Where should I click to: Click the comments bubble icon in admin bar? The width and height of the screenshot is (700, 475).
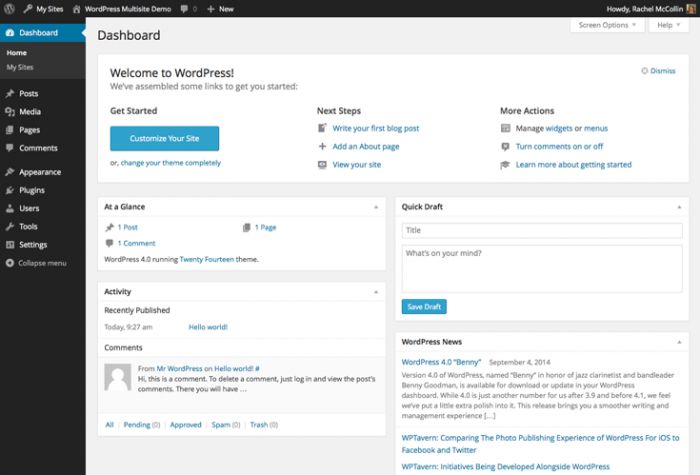click(184, 8)
